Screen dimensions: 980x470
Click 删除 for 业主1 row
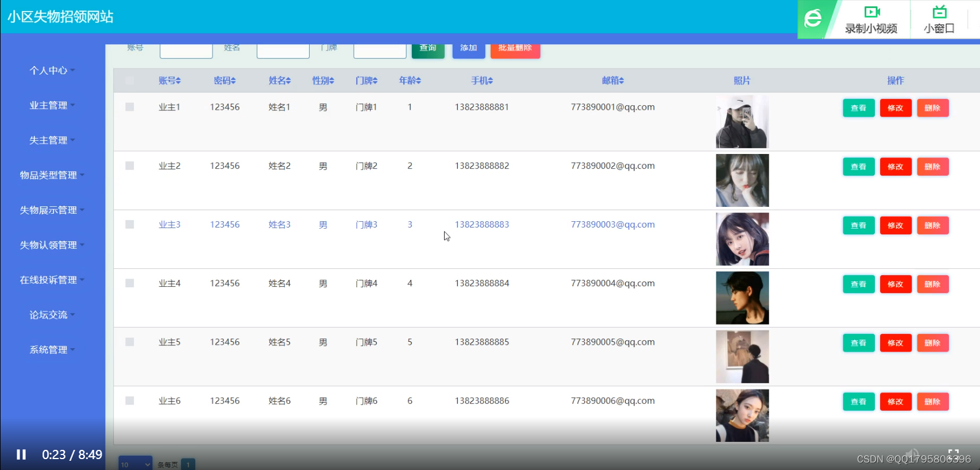[x=933, y=108]
